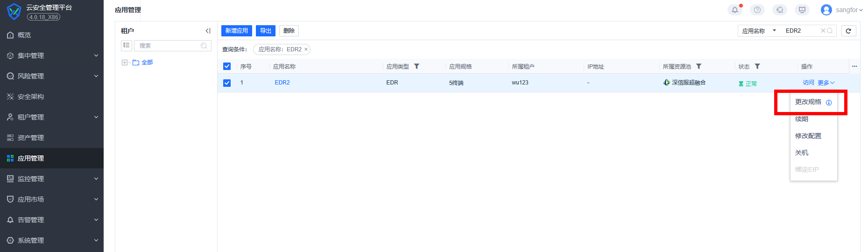The image size is (868, 252).
Task: Click the tenant search input field
Action: pyautogui.click(x=168, y=46)
